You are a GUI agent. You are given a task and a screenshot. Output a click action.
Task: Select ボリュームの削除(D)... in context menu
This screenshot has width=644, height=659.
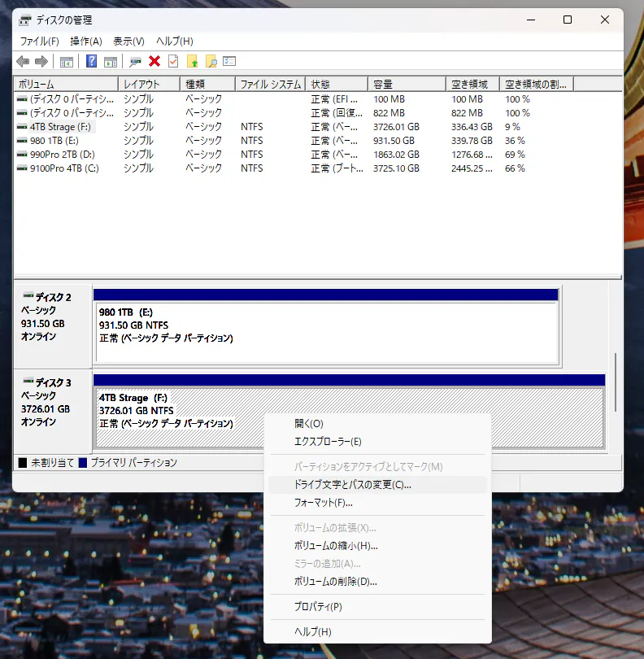click(x=377, y=582)
